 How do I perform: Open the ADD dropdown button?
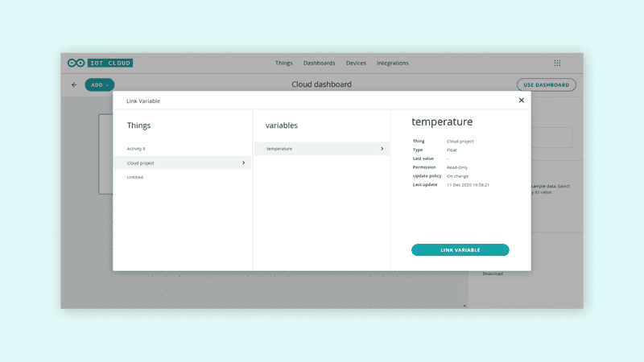point(99,85)
